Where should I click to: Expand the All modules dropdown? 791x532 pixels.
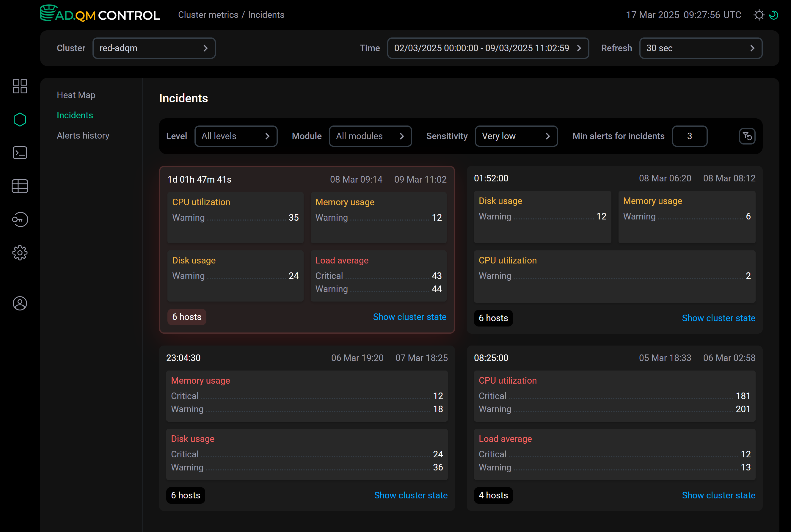[x=370, y=136]
